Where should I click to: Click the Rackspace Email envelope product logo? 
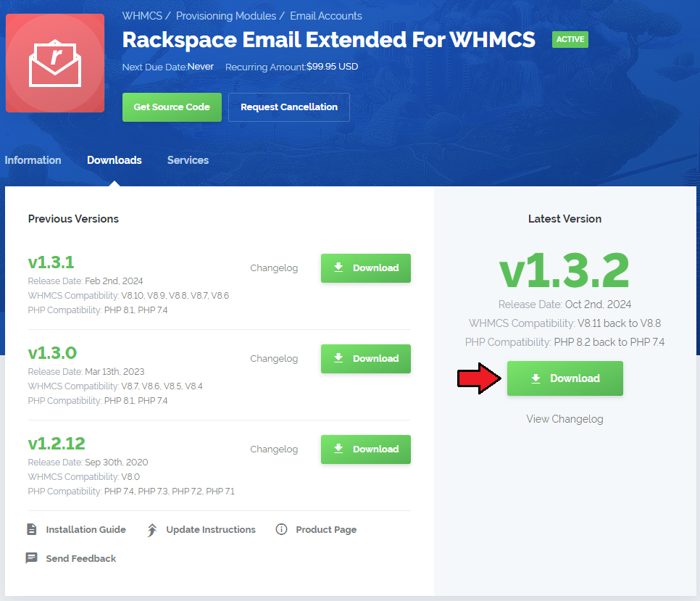click(x=55, y=64)
